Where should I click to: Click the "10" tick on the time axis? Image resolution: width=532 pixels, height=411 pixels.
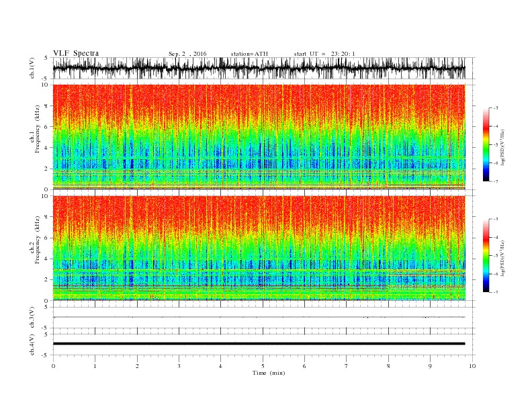click(x=472, y=366)
